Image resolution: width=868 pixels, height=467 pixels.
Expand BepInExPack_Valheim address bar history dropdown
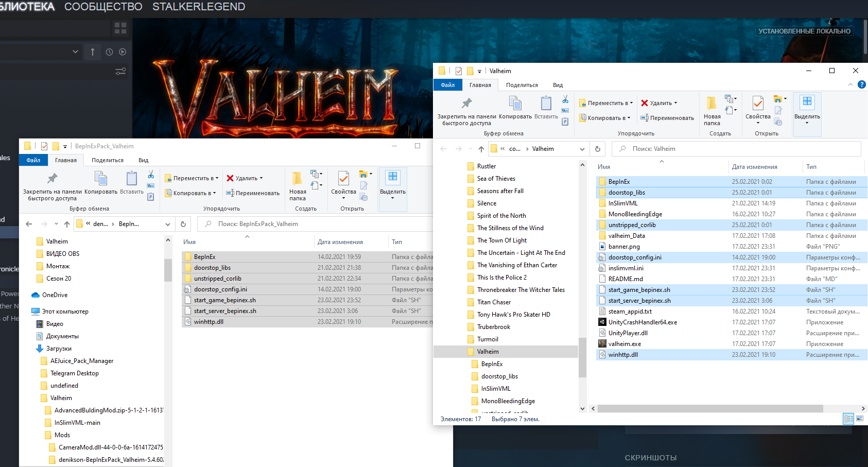click(168, 224)
